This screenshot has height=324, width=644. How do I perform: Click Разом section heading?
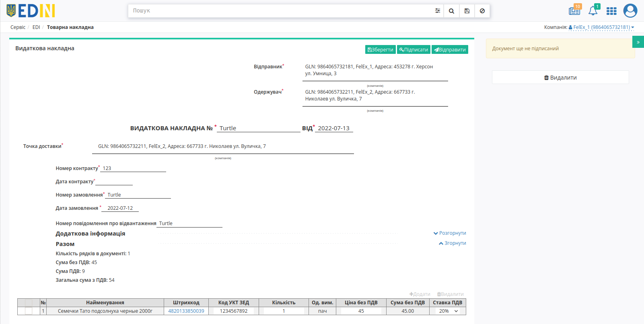pyautogui.click(x=65, y=244)
